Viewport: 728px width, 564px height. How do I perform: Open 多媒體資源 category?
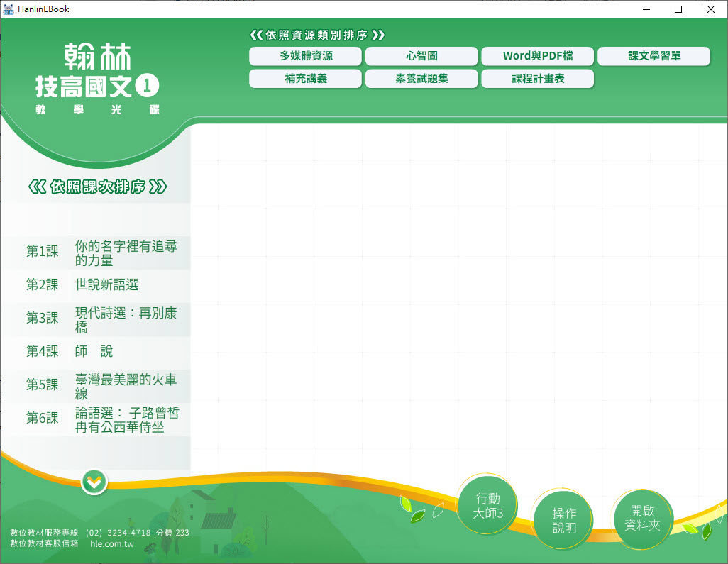pyautogui.click(x=305, y=56)
